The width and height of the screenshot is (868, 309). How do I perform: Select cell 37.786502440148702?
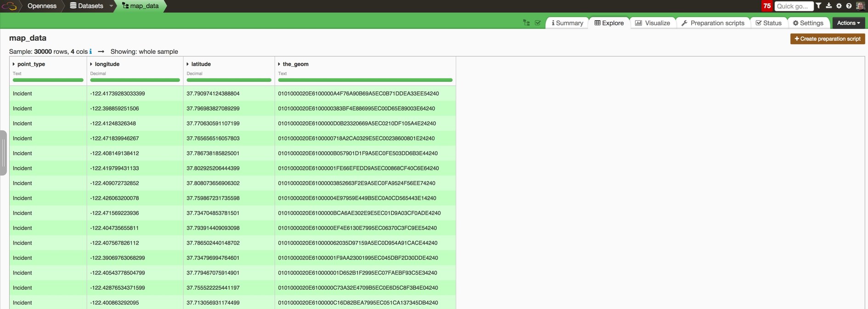pyautogui.click(x=229, y=243)
